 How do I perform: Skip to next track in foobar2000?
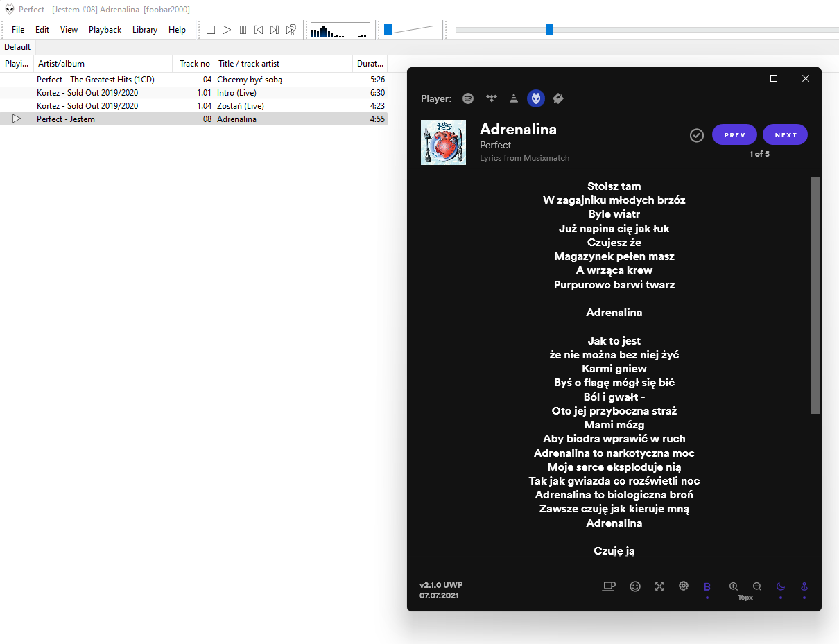point(275,30)
